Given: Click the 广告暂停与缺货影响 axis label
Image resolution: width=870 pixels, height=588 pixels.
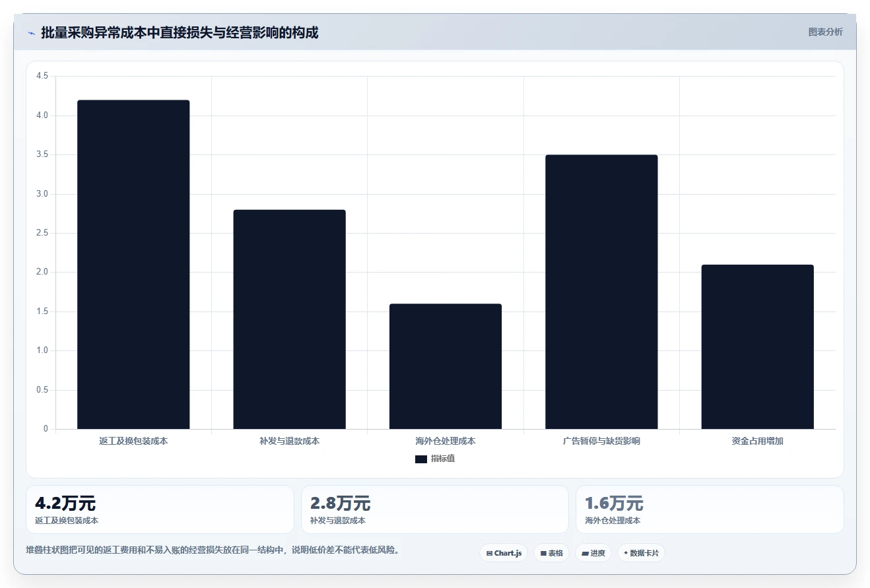Looking at the screenshot, I should coord(601,441).
